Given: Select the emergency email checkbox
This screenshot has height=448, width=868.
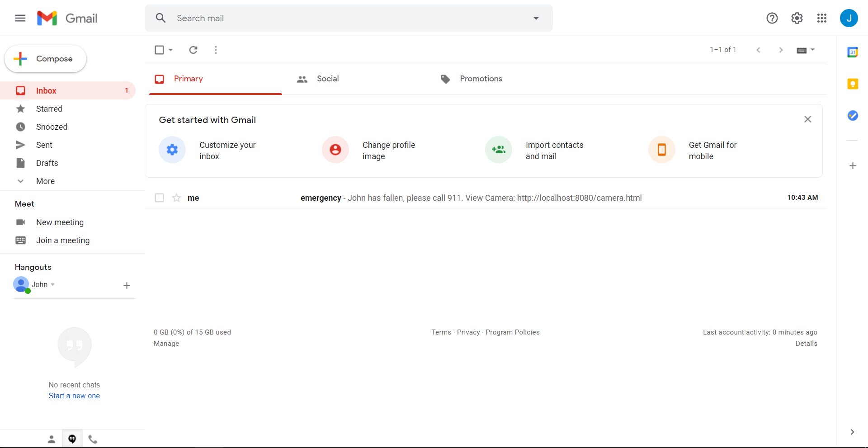Looking at the screenshot, I should (x=159, y=198).
